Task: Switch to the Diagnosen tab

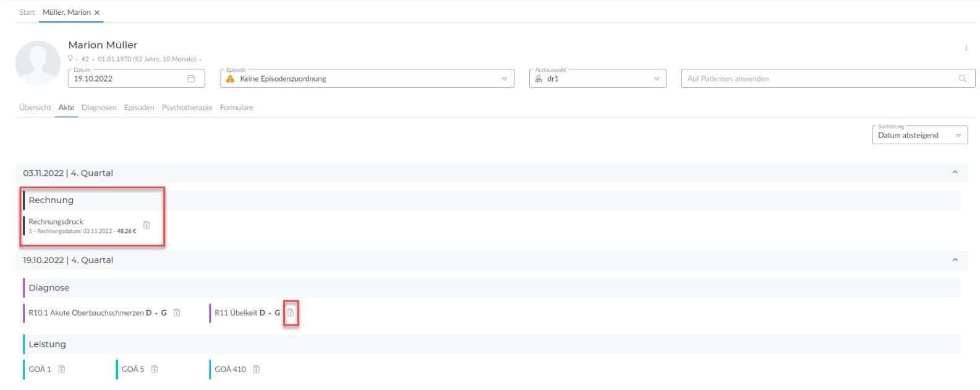Action: click(99, 108)
